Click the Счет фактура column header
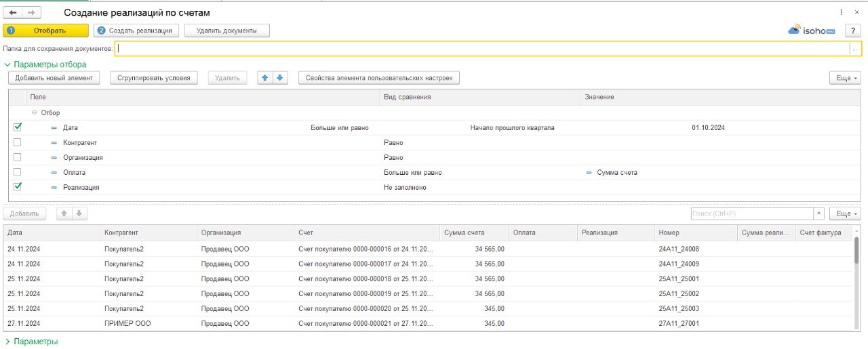 (x=824, y=232)
